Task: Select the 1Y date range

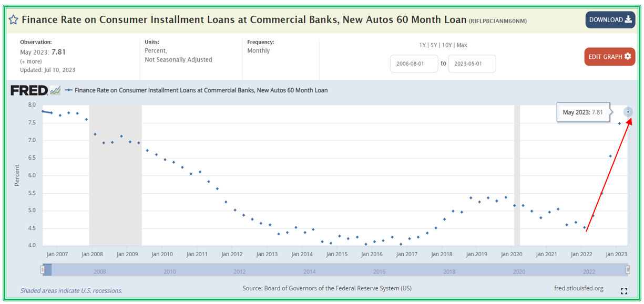Action: [423, 45]
